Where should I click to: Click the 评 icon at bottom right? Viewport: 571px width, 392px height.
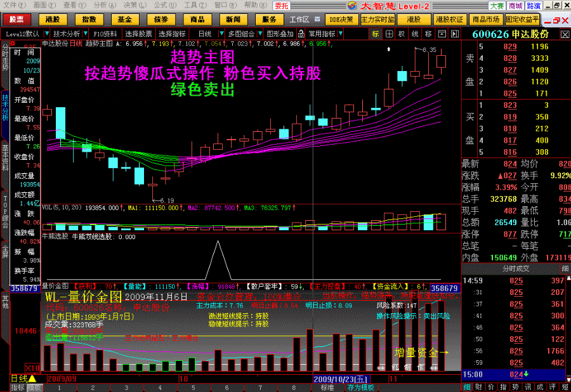click(x=553, y=388)
